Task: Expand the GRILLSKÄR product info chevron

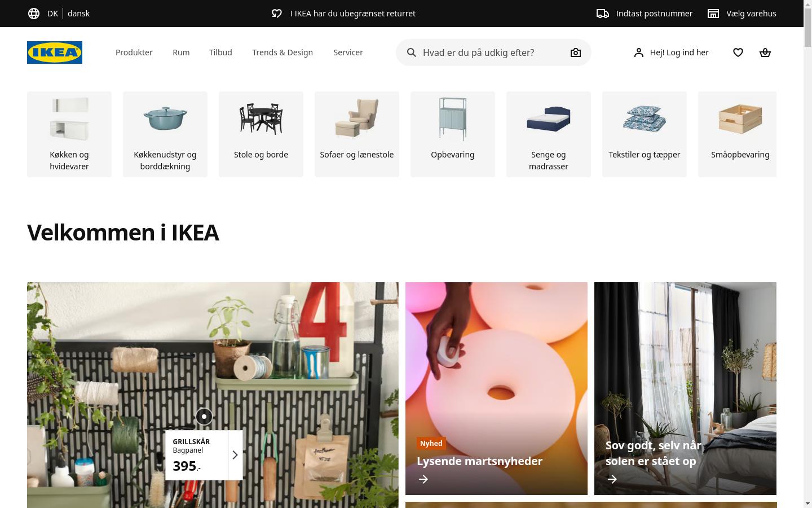Action: pyautogui.click(x=235, y=454)
